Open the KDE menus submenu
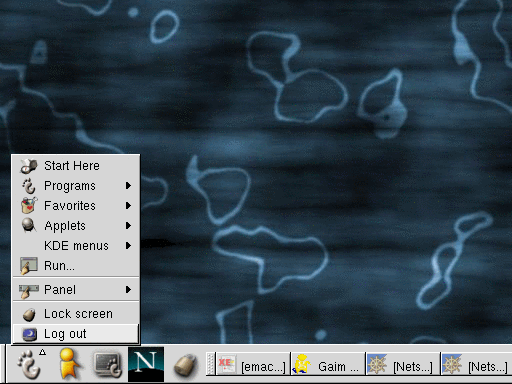The image size is (512, 384). tap(76, 246)
